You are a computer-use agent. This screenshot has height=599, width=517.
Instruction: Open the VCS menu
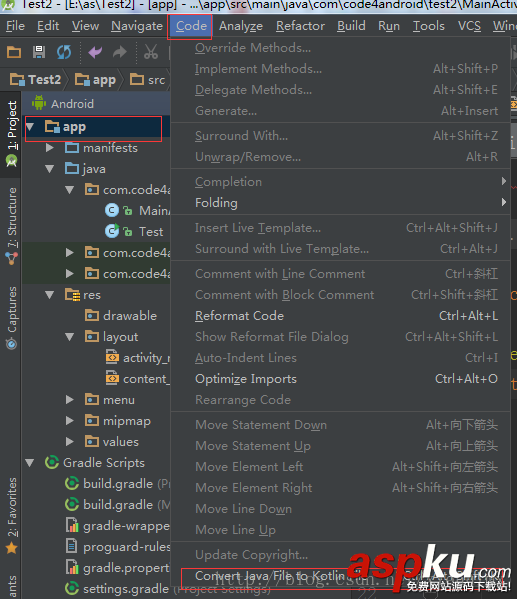tap(469, 26)
